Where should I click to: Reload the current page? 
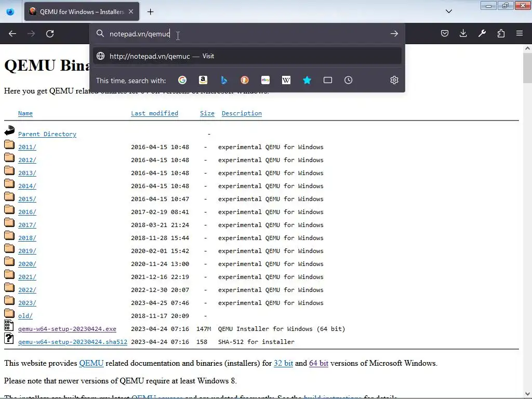click(50, 34)
